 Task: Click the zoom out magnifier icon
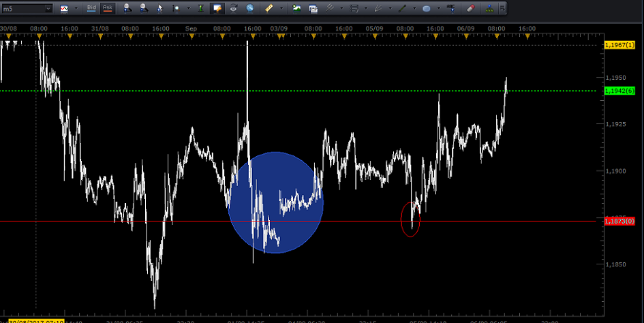143,9
